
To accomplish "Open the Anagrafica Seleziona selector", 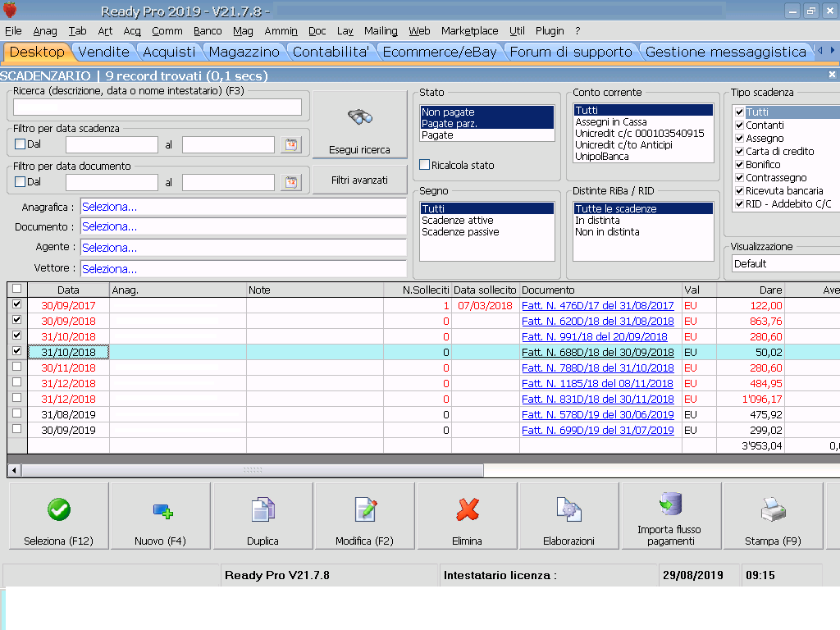I will tap(244, 207).
